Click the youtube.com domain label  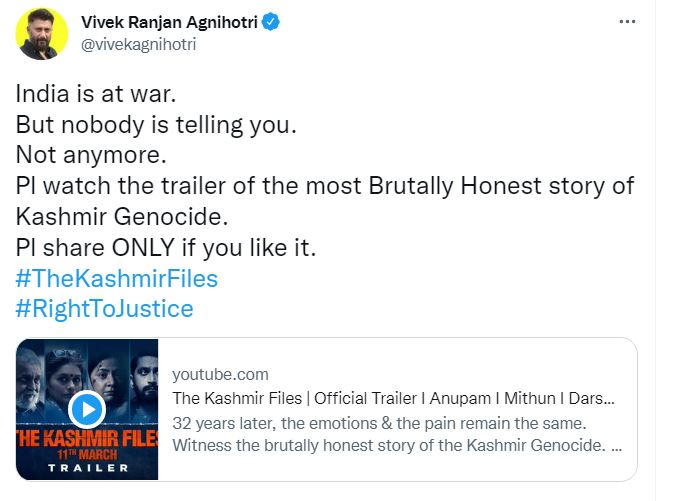pos(220,374)
